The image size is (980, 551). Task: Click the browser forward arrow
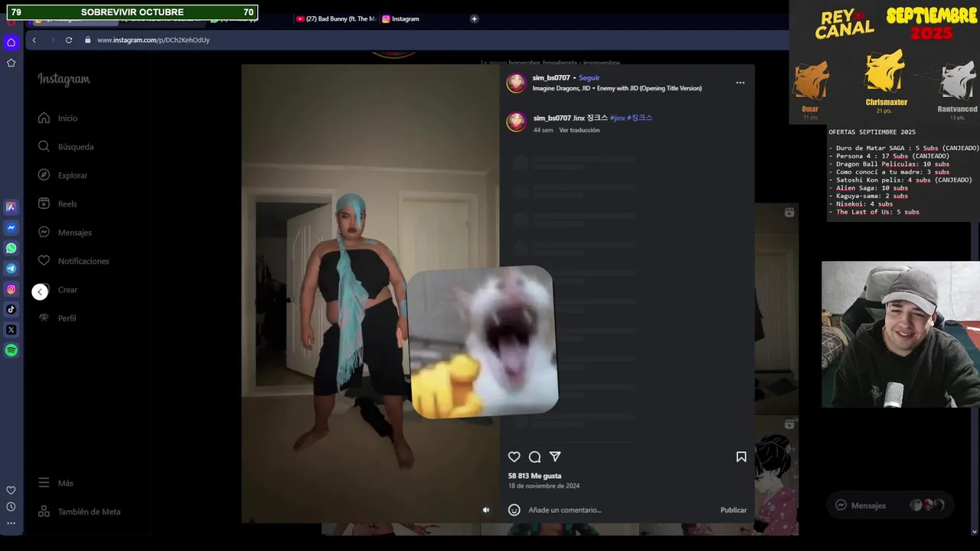52,40
